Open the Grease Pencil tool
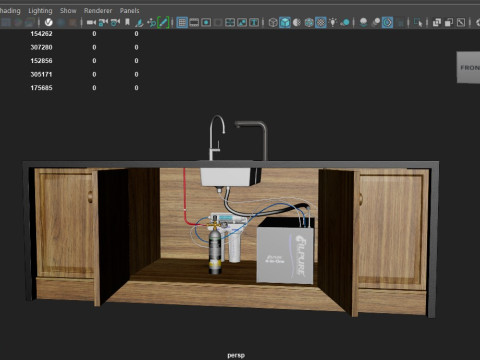Screen dimensions: 480x360 pyautogui.click(x=163, y=22)
